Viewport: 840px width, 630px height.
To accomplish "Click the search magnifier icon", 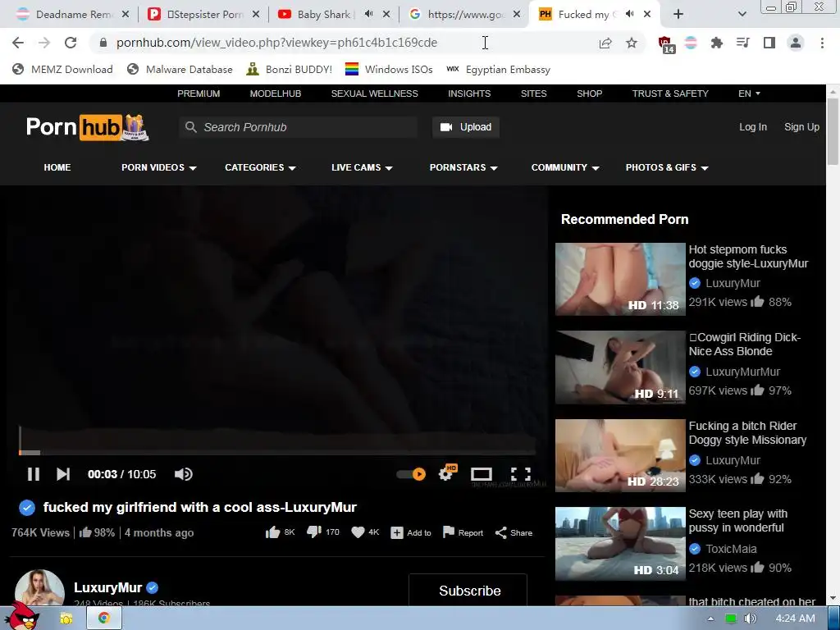I will point(190,127).
